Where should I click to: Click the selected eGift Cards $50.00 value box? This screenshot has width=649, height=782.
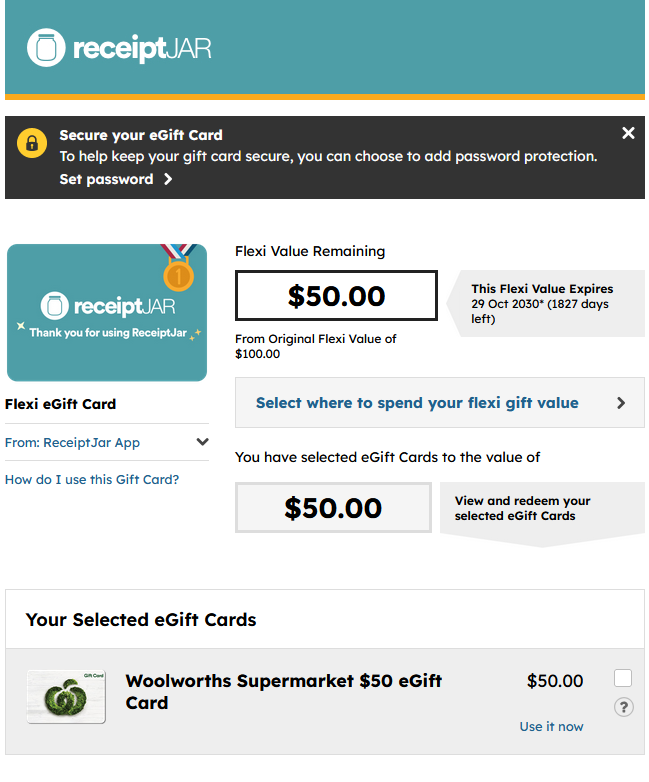(333, 508)
